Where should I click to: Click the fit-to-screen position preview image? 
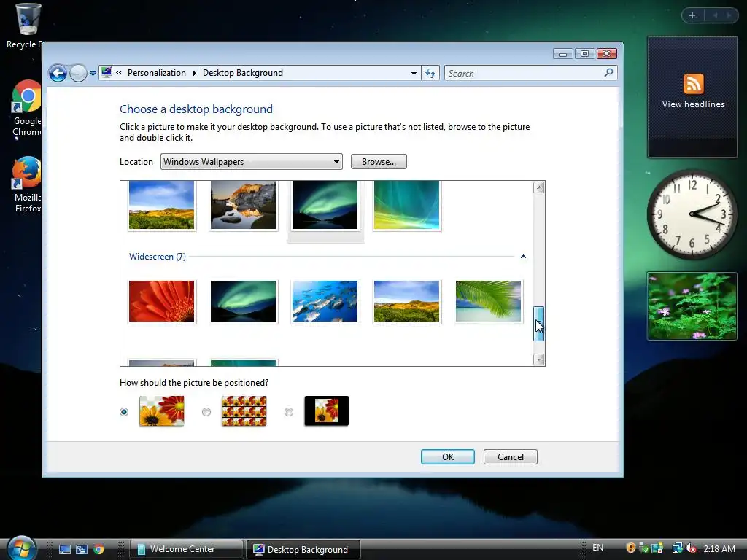pyautogui.click(x=161, y=411)
